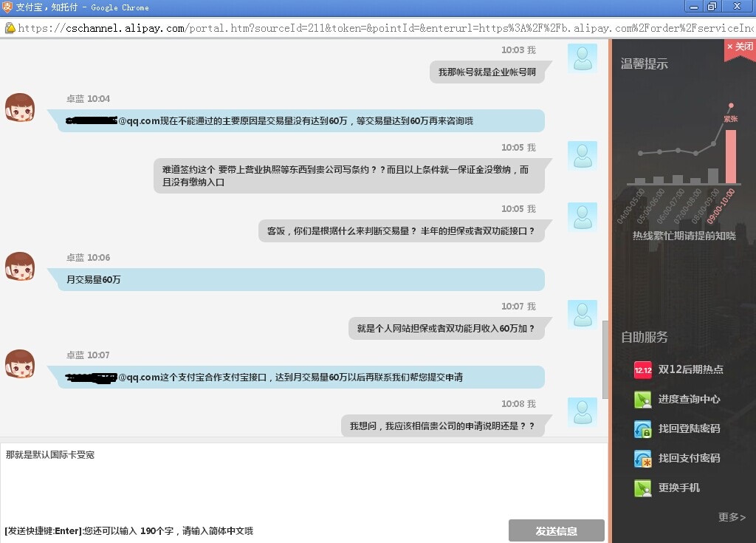This screenshot has width=756, height=543.
Task: Click the 更换手机 icon
Action: 643,488
